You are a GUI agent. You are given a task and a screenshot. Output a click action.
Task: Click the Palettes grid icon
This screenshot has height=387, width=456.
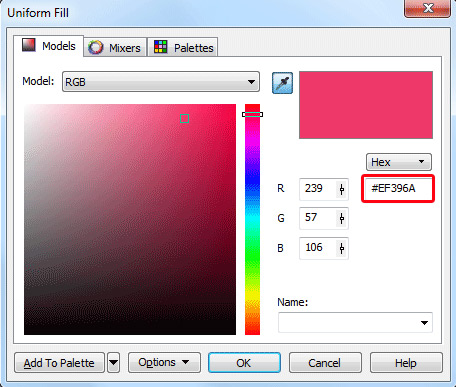pos(161,47)
